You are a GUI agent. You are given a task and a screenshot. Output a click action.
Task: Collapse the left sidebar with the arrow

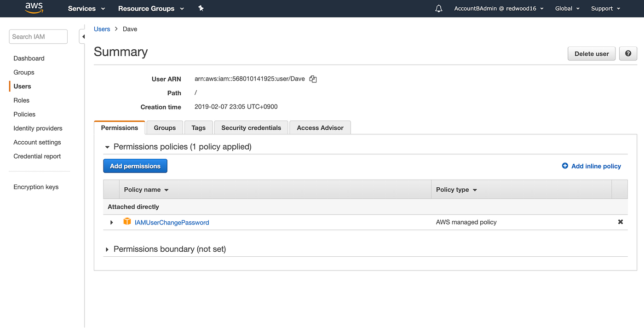(x=83, y=35)
